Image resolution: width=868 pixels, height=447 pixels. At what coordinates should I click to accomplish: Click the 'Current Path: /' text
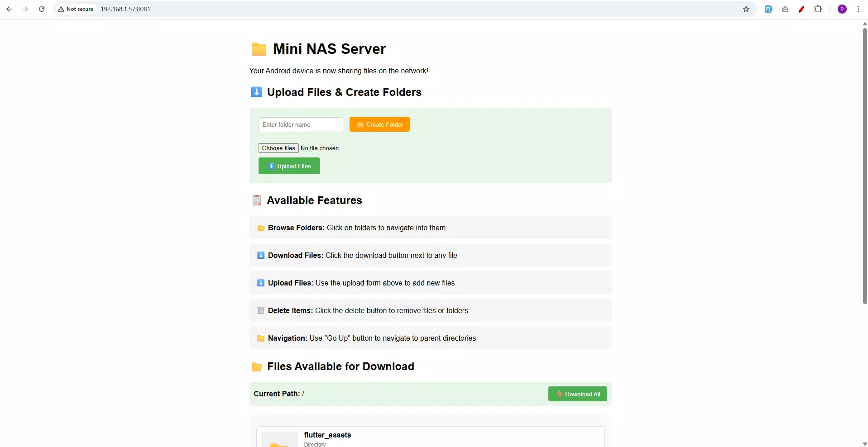pos(279,394)
